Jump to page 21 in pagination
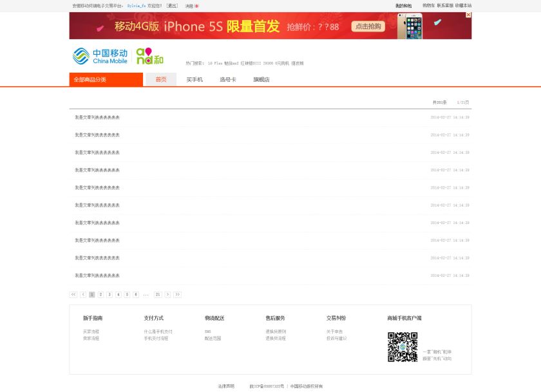The image size is (541, 392). tap(158, 294)
